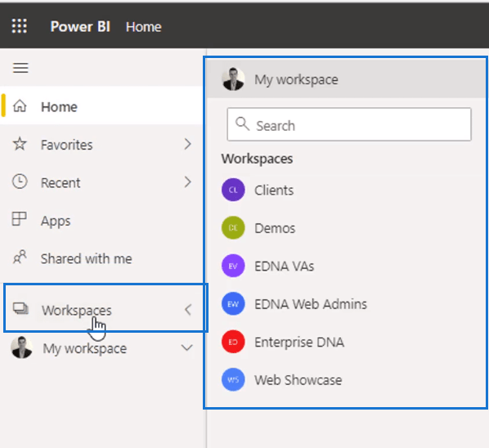Collapse the Workspaces flyout chevron
The image size is (489, 448).
188,310
